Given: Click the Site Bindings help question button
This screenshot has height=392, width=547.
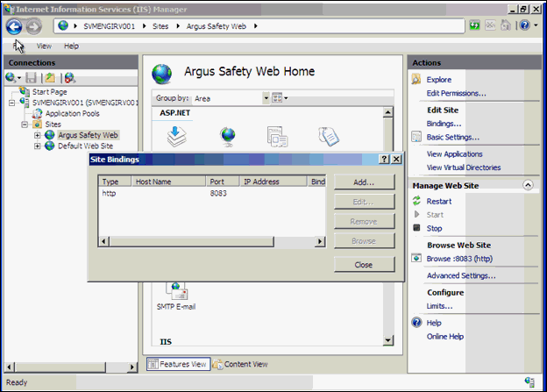Looking at the screenshot, I should click(x=384, y=160).
